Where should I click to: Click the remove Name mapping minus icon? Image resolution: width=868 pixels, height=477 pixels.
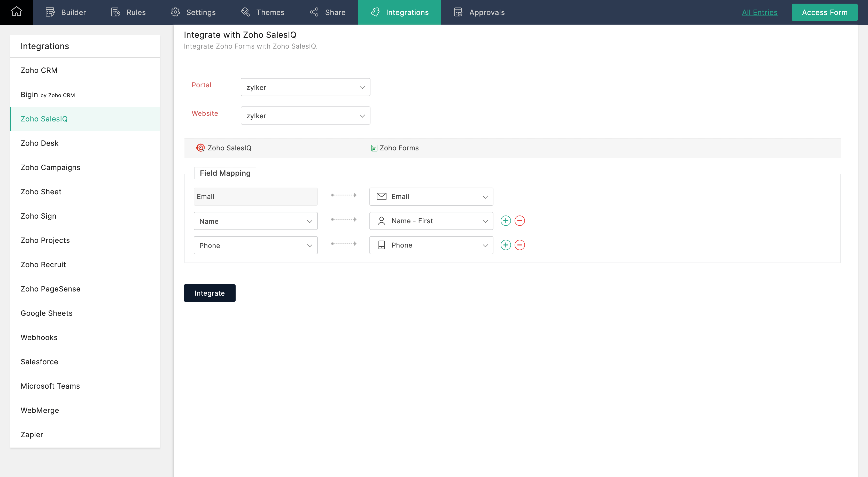click(520, 221)
